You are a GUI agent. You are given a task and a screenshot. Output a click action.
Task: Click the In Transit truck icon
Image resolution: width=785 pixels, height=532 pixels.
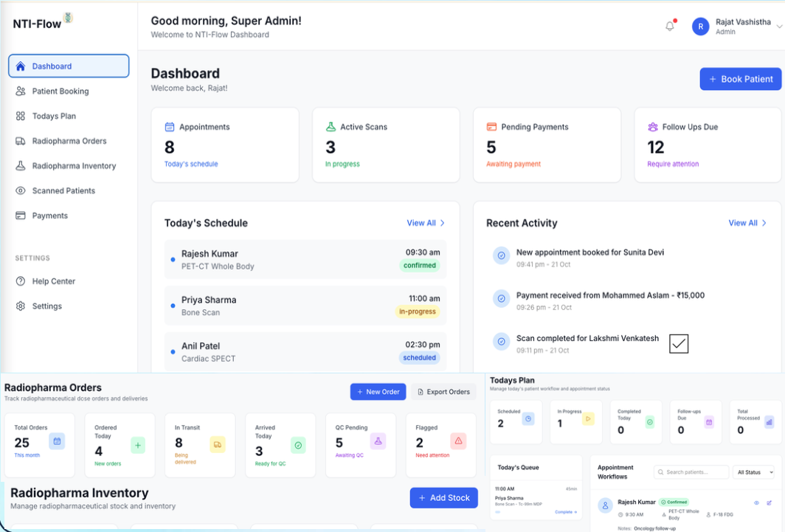tap(217, 444)
